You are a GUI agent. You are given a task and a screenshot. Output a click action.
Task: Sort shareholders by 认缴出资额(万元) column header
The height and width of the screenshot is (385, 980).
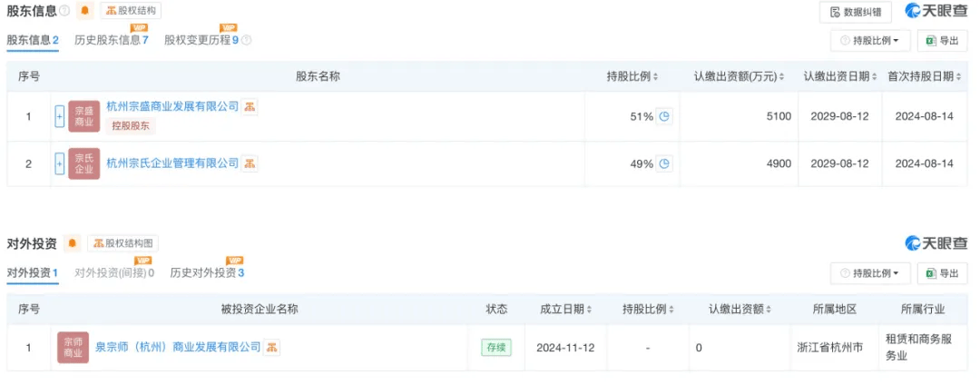pos(740,76)
